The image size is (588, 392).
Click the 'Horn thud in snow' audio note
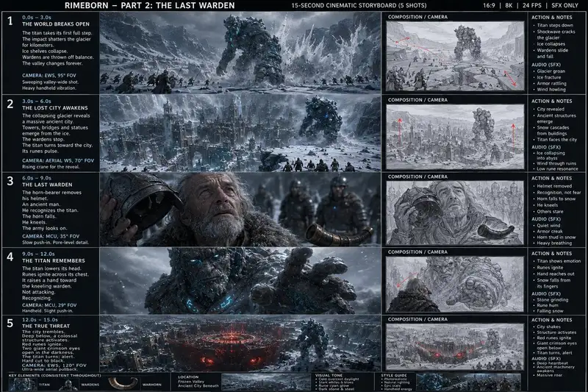pos(556,237)
